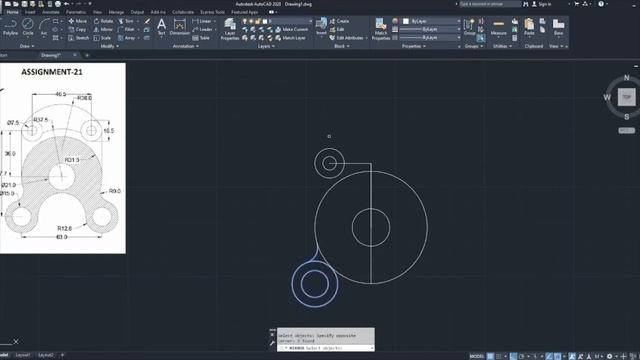Click the Group tool
The image size is (640, 360).
coord(469,27)
